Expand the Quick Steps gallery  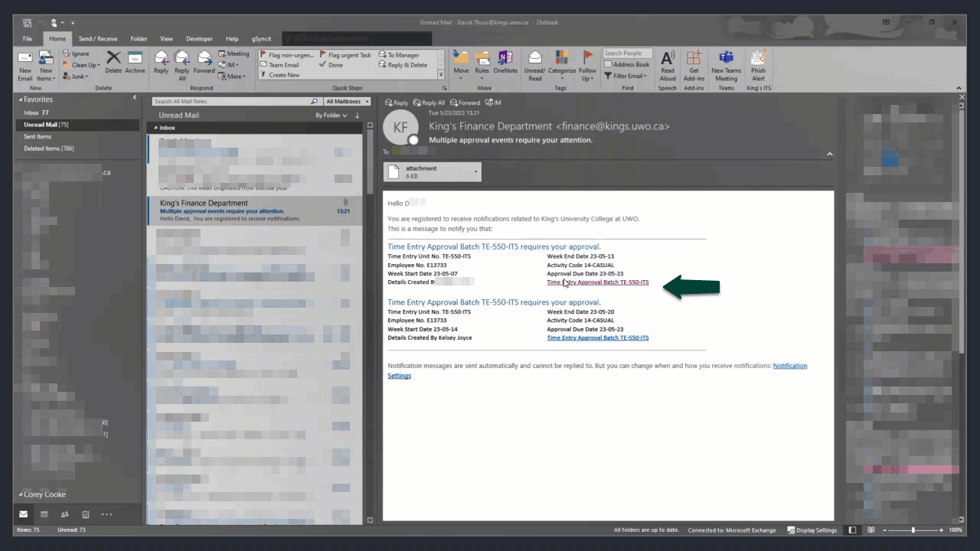pos(441,75)
